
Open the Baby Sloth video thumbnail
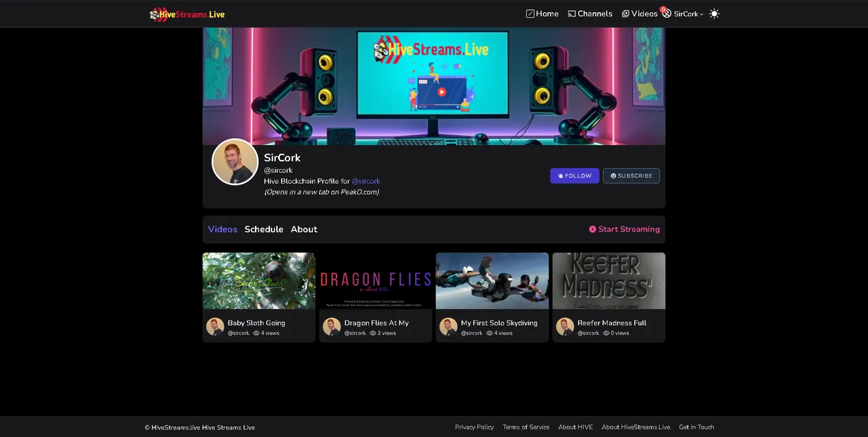(259, 280)
